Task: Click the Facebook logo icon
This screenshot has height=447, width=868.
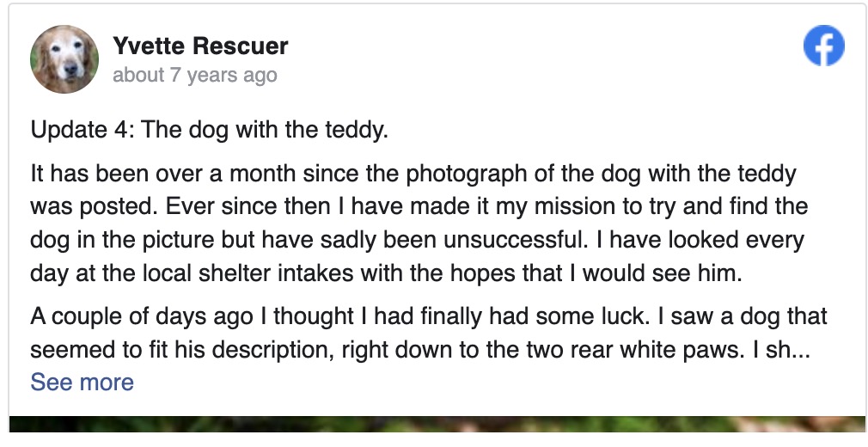Action: click(x=823, y=46)
